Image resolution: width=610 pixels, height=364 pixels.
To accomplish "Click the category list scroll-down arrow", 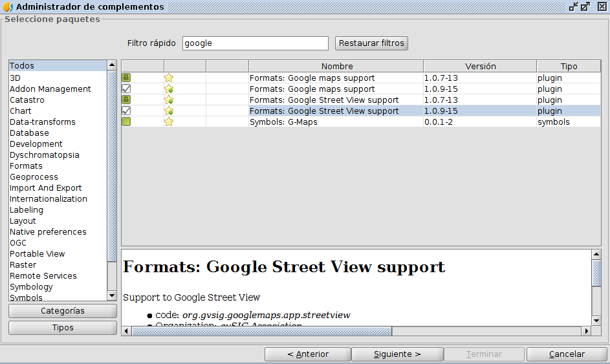I will pyautogui.click(x=112, y=295).
